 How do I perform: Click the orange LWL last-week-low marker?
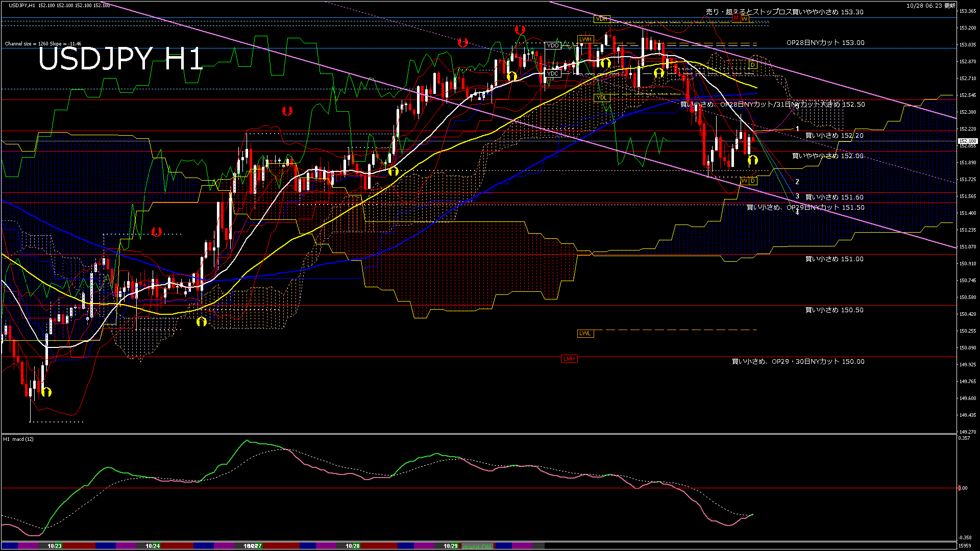pos(584,333)
